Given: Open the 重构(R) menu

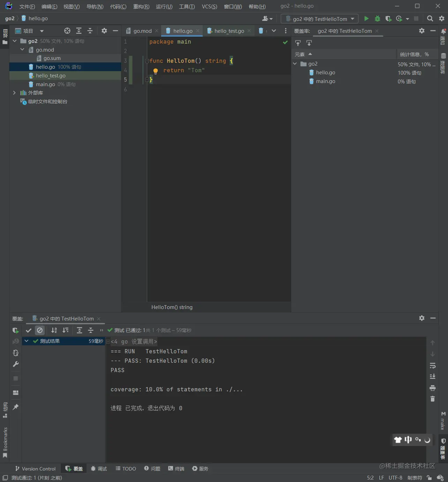Looking at the screenshot, I should (x=141, y=7).
